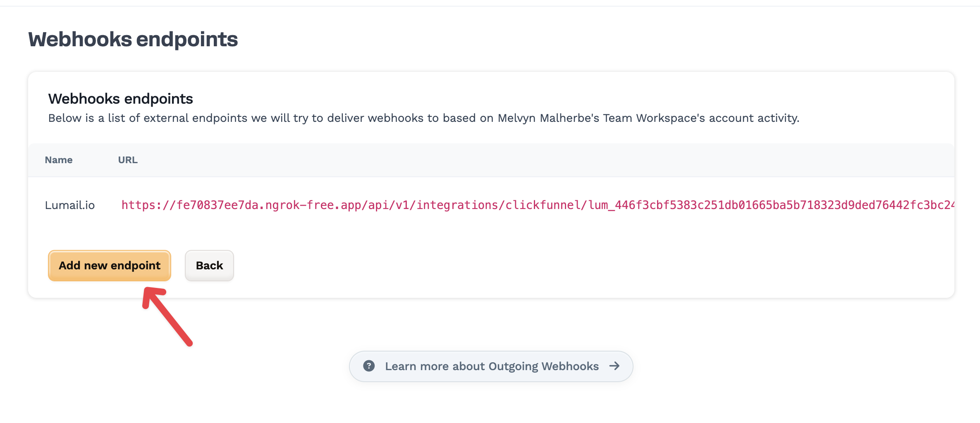Click the URL column header
Viewport: 980px width, 423px height.
[128, 160]
